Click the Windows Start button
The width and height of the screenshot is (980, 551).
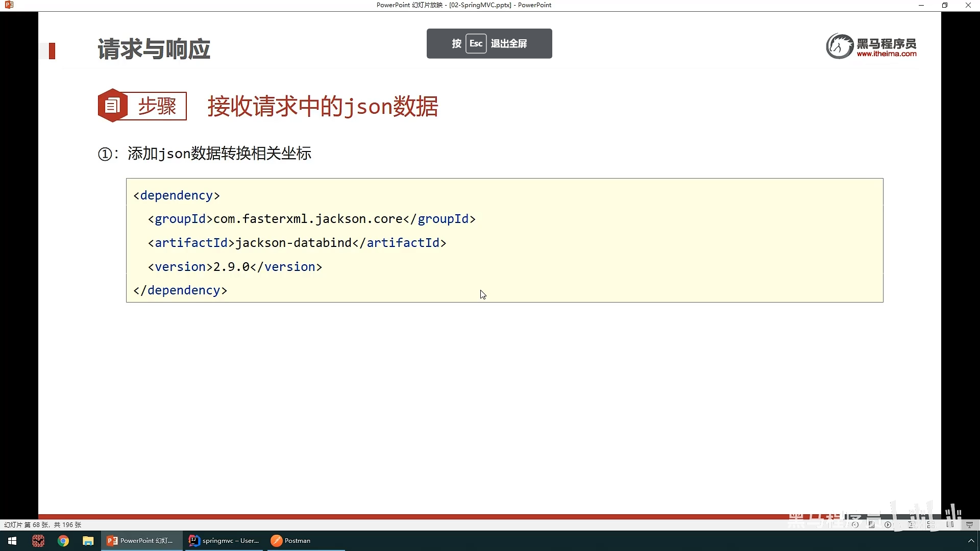(x=12, y=541)
